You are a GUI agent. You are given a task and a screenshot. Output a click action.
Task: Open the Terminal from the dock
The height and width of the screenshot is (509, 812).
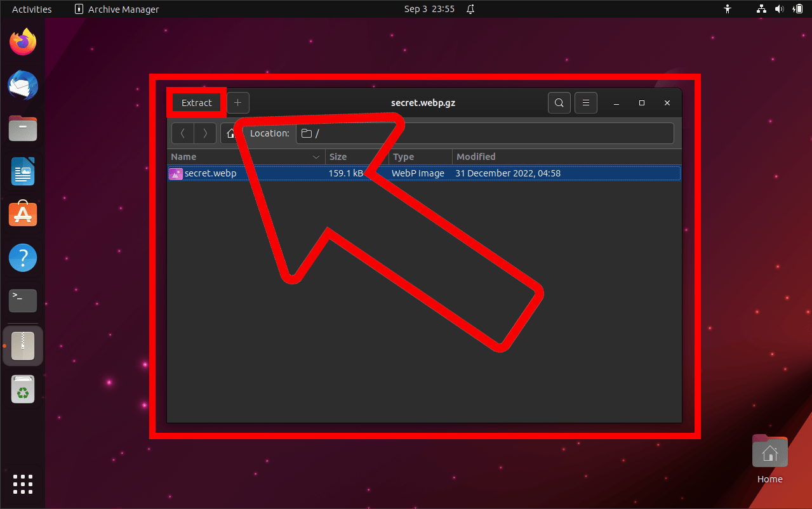click(22, 300)
